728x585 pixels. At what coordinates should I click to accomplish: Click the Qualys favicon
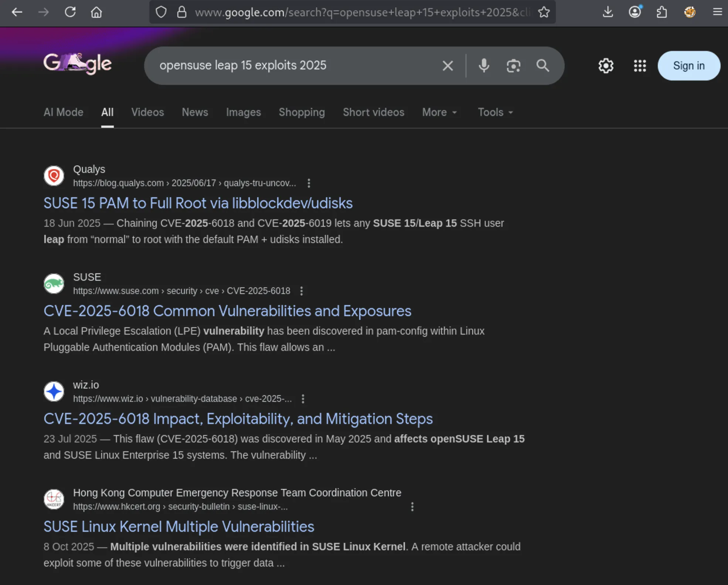[x=54, y=176]
